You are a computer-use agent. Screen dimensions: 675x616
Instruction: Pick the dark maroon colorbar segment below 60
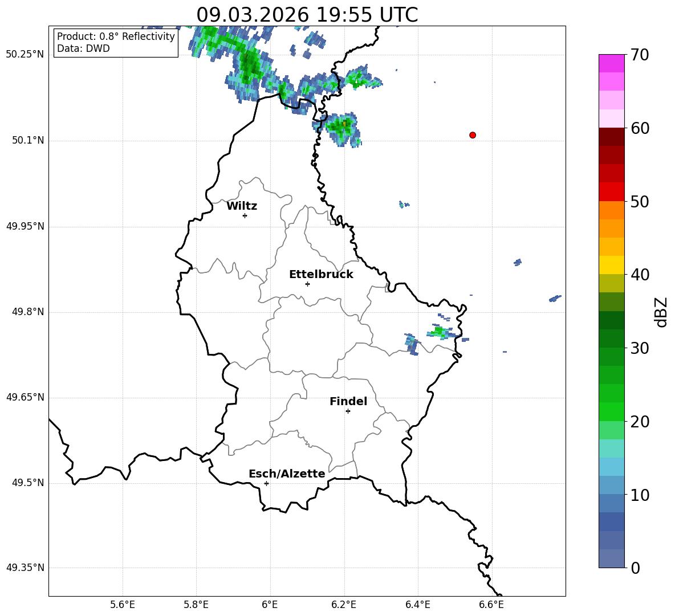(x=612, y=137)
